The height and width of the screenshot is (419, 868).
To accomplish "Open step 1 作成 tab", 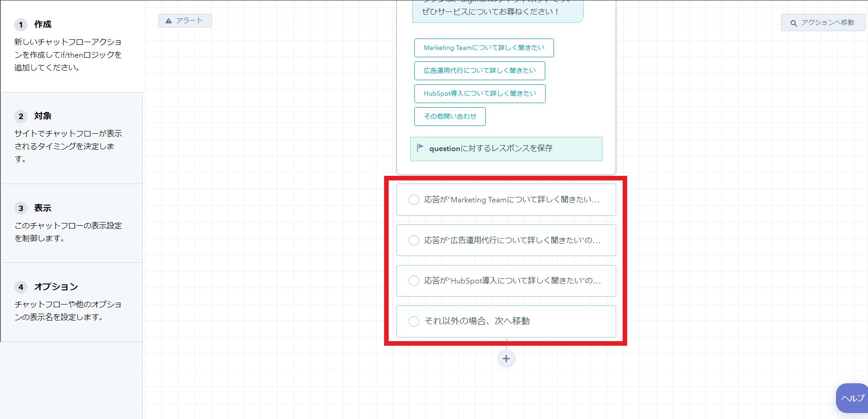I will pyautogui.click(x=71, y=46).
